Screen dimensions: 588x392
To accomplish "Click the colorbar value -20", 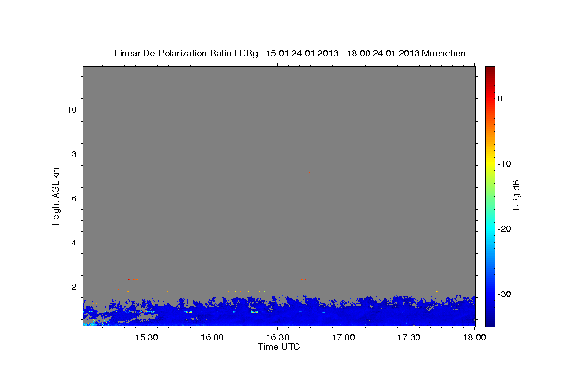I will pos(504,229).
